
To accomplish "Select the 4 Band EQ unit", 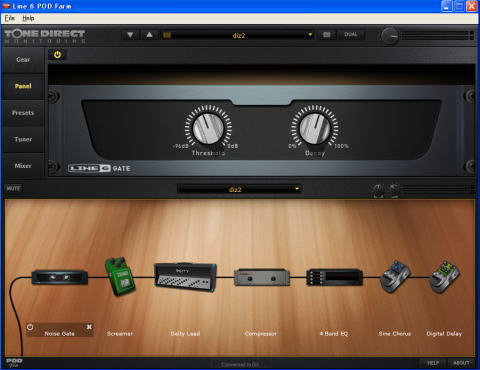I will 334,277.
